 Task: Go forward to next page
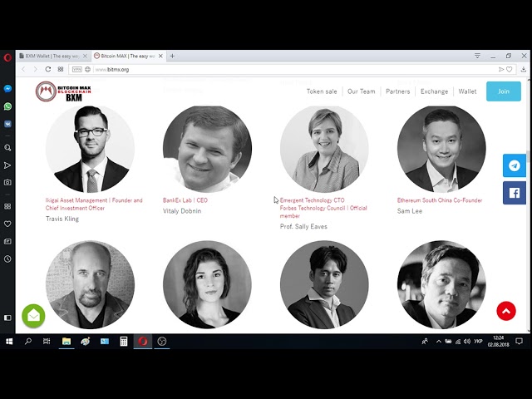pos(35,69)
